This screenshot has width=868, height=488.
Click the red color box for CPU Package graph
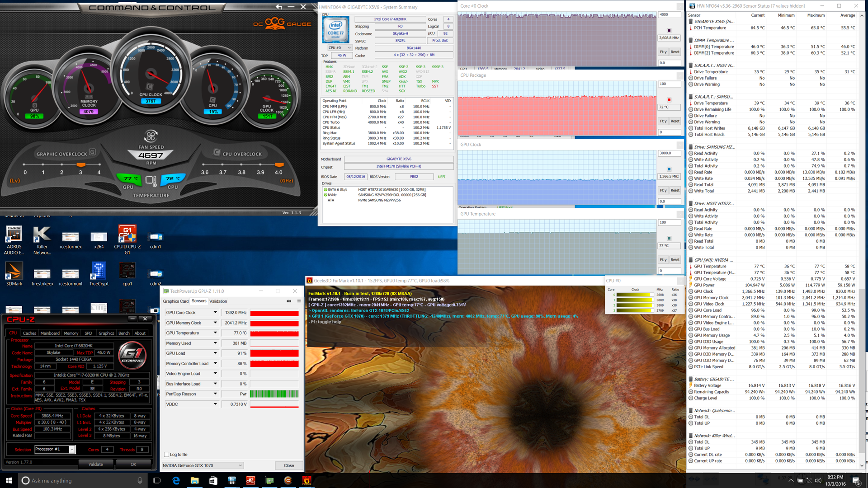click(x=669, y=100)
